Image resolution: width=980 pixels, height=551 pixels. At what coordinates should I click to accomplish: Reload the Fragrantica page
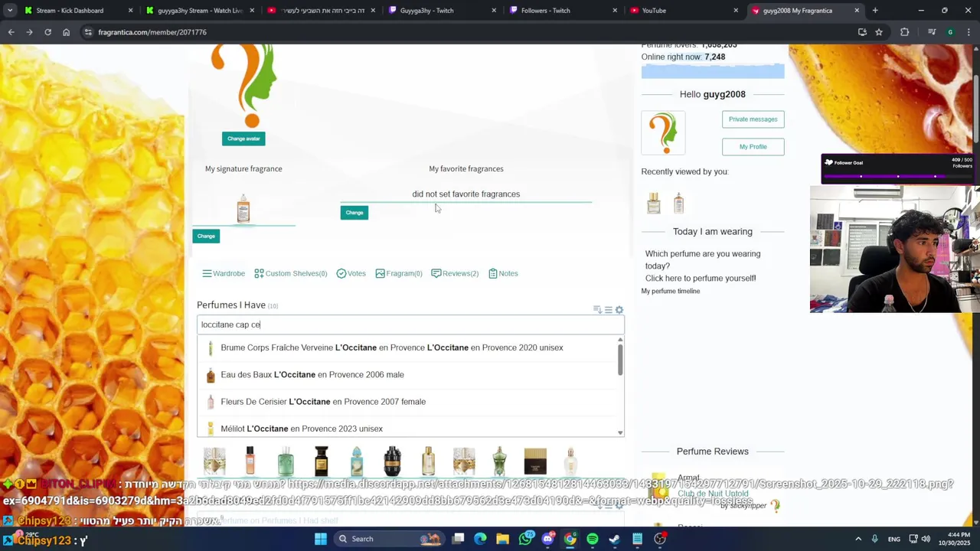[47, 32]
